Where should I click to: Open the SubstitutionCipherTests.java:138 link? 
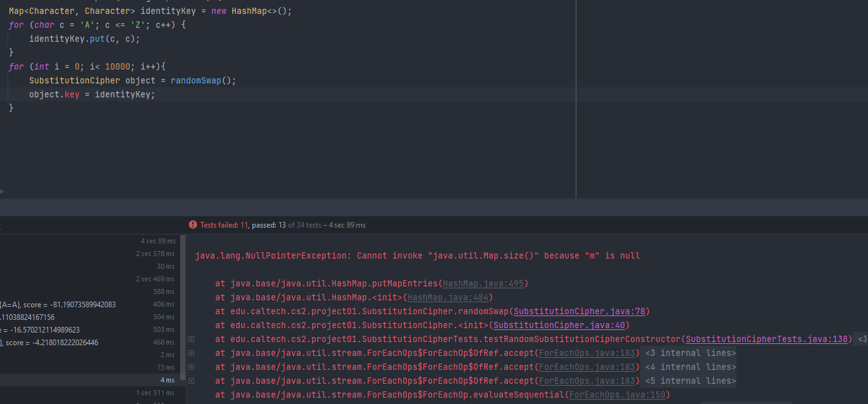(x=767, y=340)
